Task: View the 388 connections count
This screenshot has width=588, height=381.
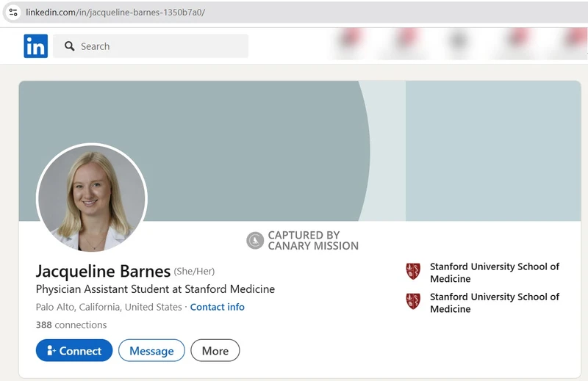Action: pos(71,324)
